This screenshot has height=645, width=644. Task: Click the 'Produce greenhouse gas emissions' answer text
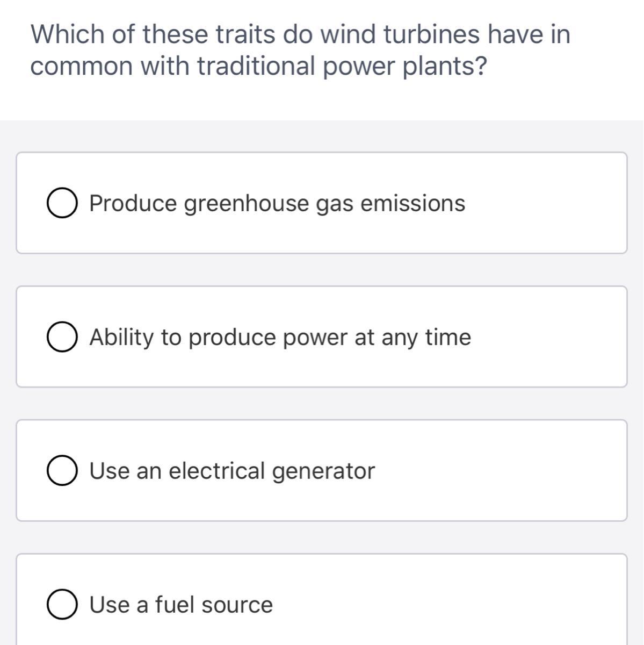pyautogui.click(x=277, y=204)
